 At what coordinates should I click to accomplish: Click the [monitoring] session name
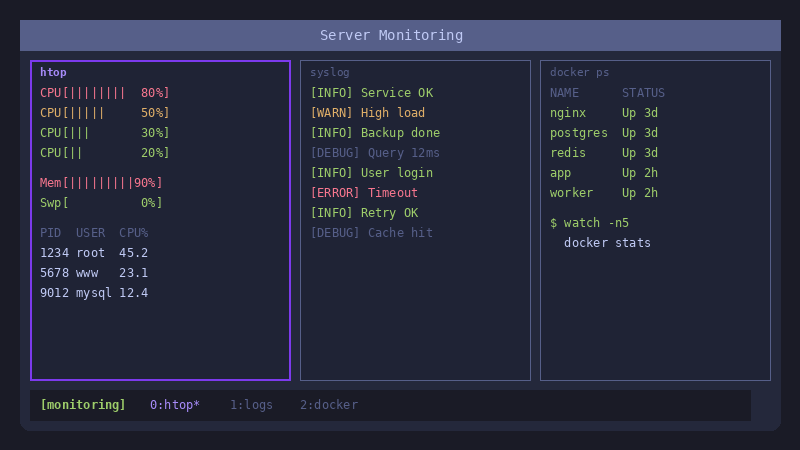pyautogui.click(x=83, y=405)
